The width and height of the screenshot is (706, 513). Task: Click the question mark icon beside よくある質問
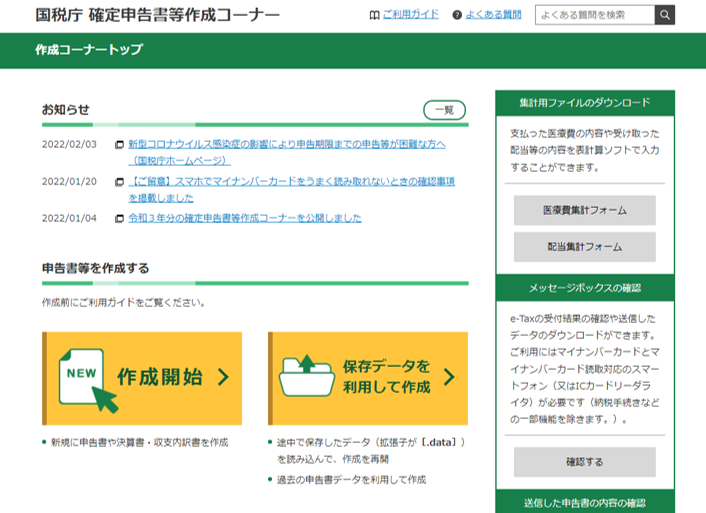click(457, 16)
